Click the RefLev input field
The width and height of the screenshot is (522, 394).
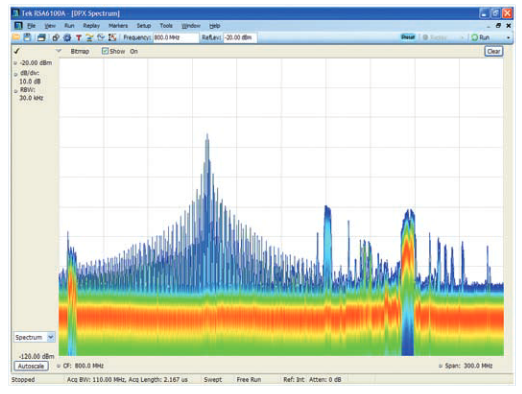pos(240,38)
